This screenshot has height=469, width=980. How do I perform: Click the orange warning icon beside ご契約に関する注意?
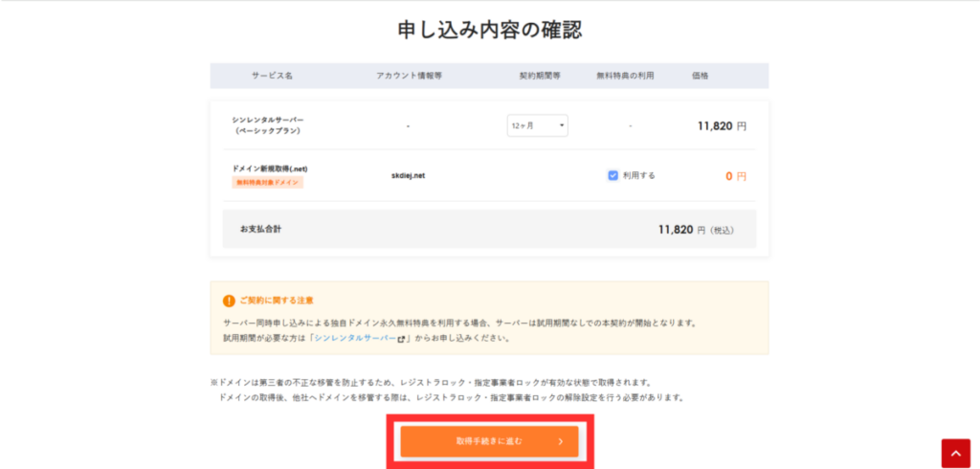click(x=229, y=301)
